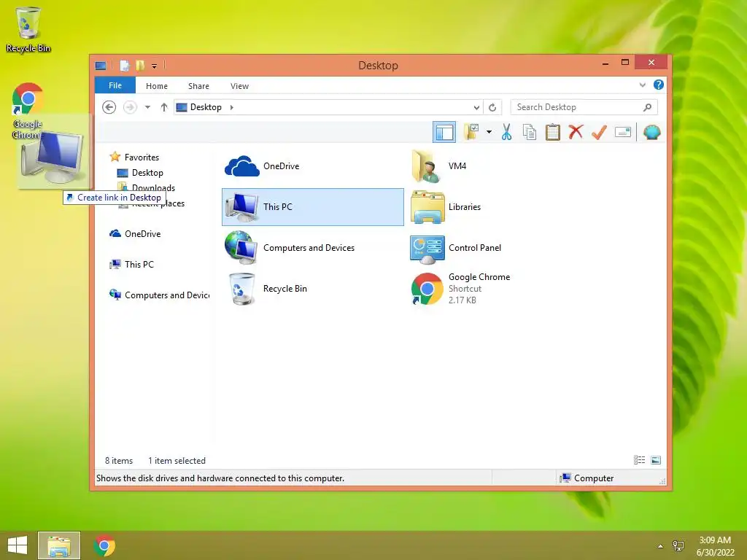The height and width of the screenshot is (560, 747).
Task: Click the Computer label in the status bar
Action: pyautogui.click(x=594, y=478)
